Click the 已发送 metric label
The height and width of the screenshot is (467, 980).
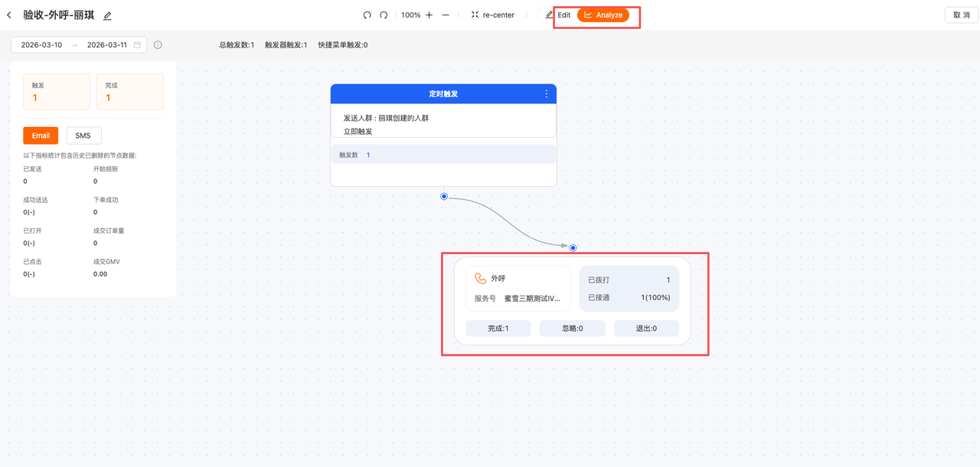tap(32, 169)
